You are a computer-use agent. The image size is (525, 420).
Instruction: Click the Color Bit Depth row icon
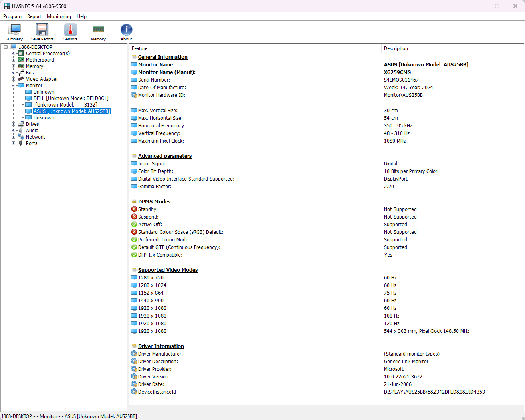(134, 171)
